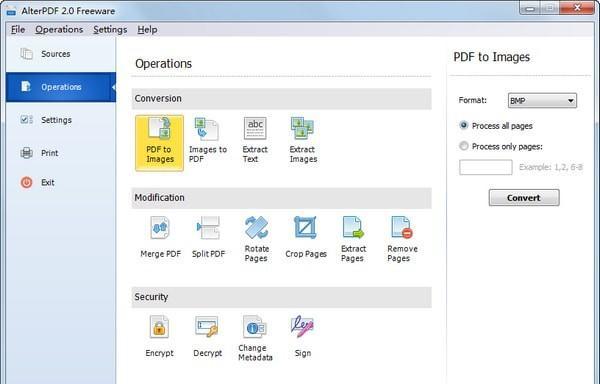Open the Settings menu in menu bar
Viewport: 600px width, 384px height.
tap(110, 29)
